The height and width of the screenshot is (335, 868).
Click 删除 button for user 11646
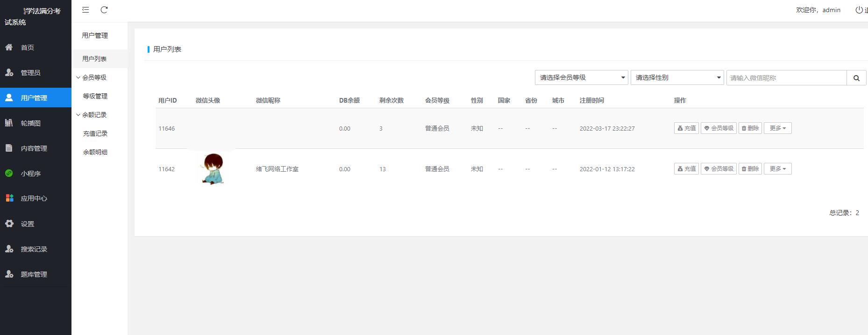tap(750, 128)
